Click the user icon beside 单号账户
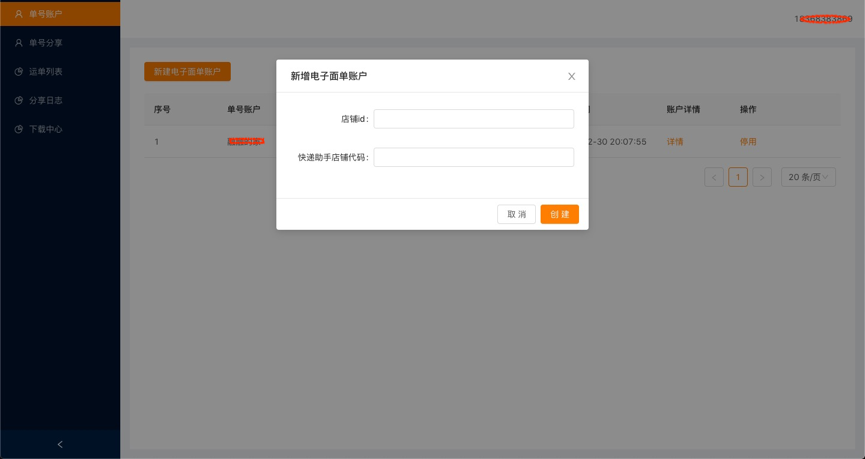This screenshot has height=459, width=865. click(18, 14)
